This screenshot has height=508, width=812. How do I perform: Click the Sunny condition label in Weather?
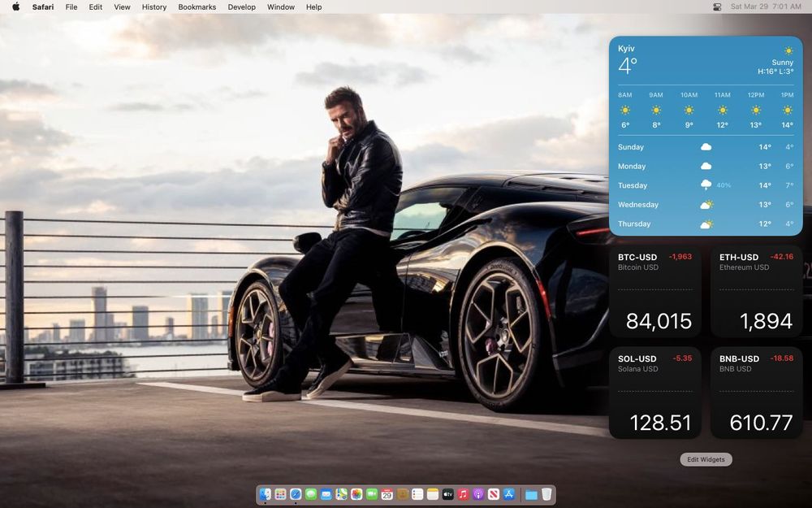(783, 63)
